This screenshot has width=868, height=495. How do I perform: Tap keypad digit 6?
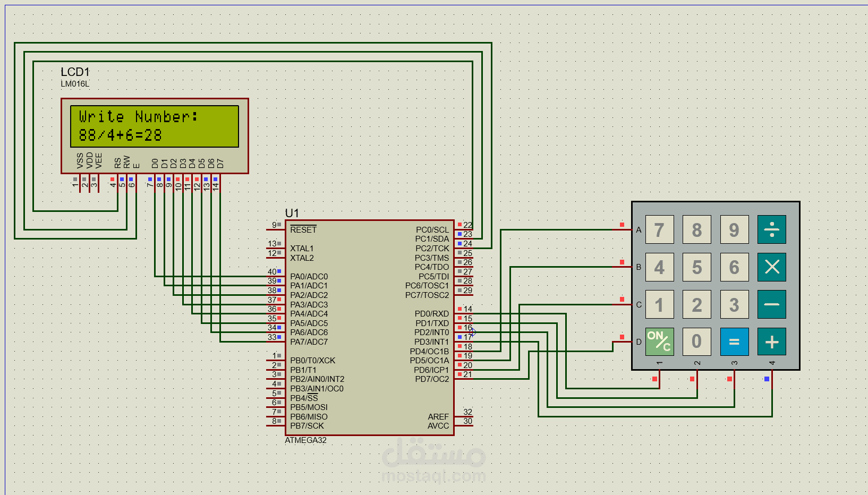[x=734, y=267]
